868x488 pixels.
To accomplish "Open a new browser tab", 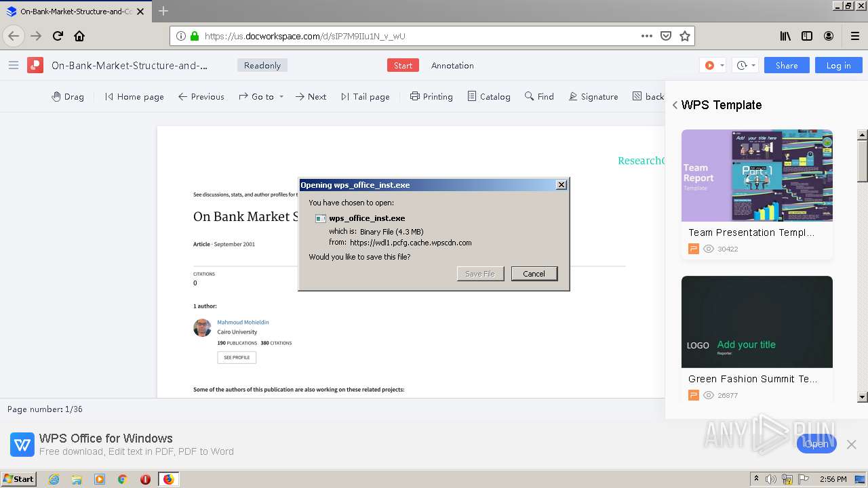I will pos(163,11).
